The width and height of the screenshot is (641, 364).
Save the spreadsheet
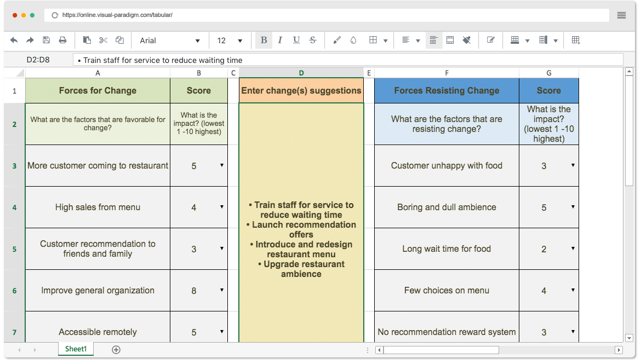[46, 40]
